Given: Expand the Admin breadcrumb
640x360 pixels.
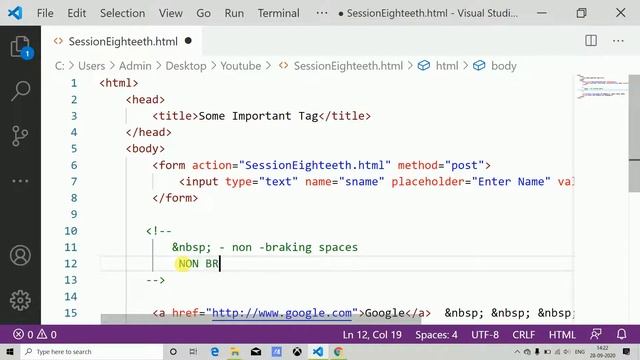Looking at the screenshot, I should tap(135, 66).
